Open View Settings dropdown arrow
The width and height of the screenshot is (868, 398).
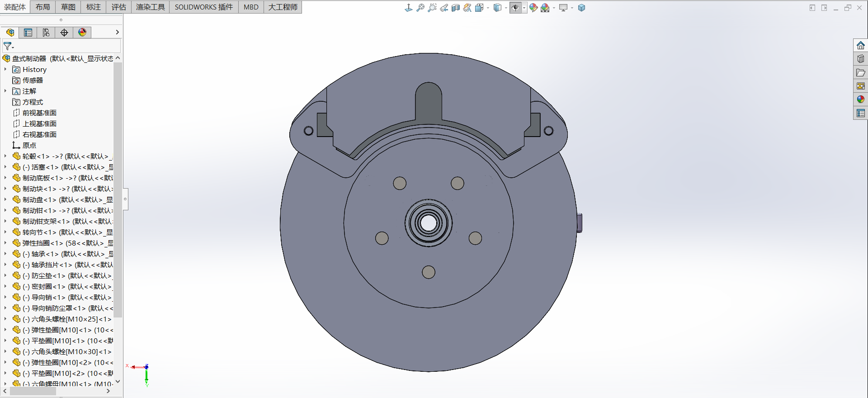[572, 8]
